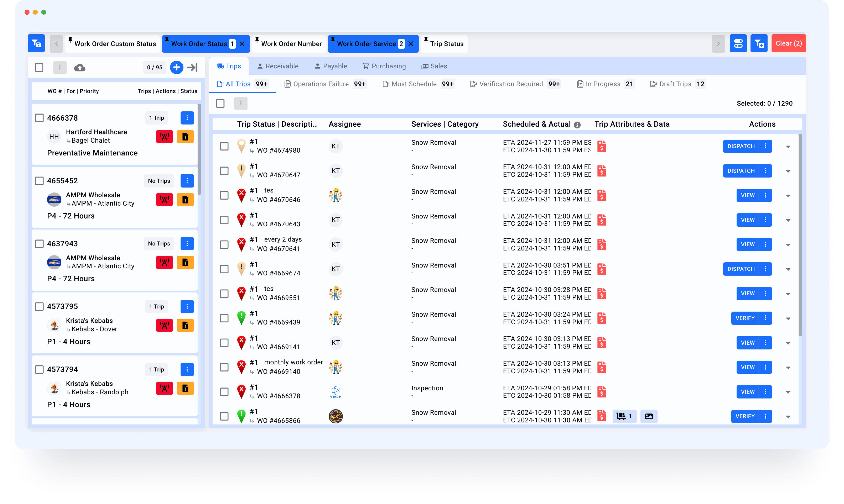
Task: Select the checkbox for work order 4655452
Action: (39, 181)
